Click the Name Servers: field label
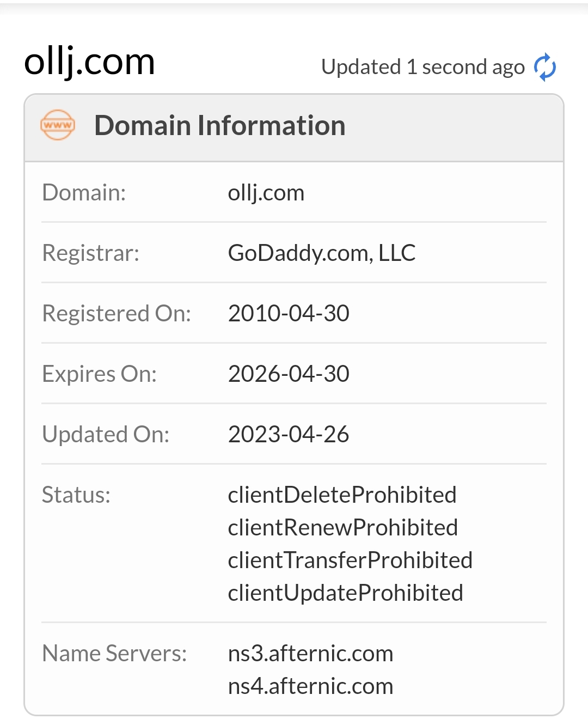This screenshot has height=719, width=588. click(114, 654)
